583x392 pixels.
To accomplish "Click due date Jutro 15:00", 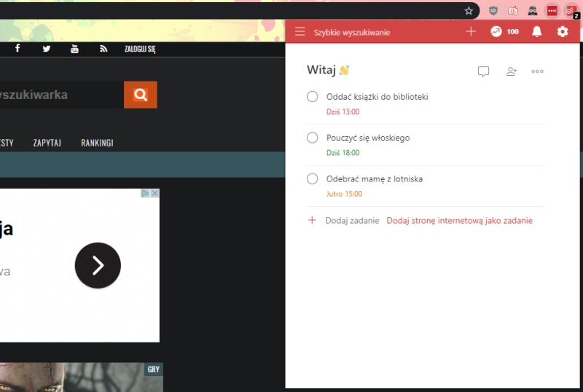I will 344,194.
